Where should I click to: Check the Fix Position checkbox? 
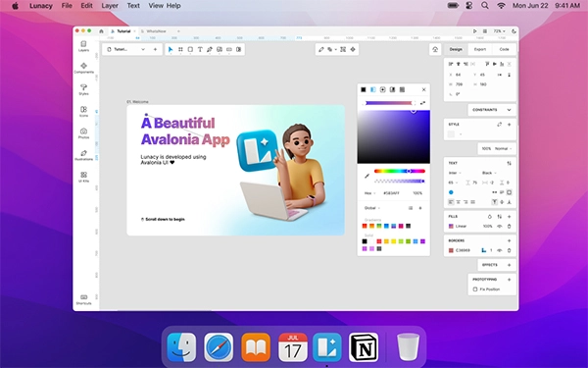[x=475, y=289]
